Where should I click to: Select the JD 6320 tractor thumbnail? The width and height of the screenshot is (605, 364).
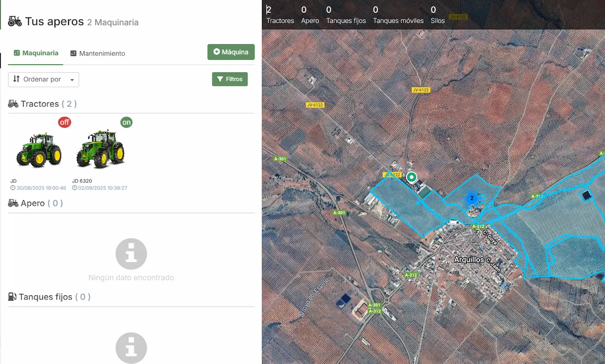[100, 149]
